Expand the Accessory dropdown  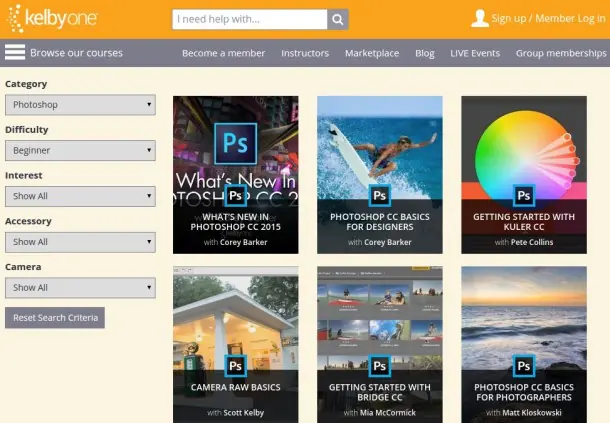tap(80, 242)
